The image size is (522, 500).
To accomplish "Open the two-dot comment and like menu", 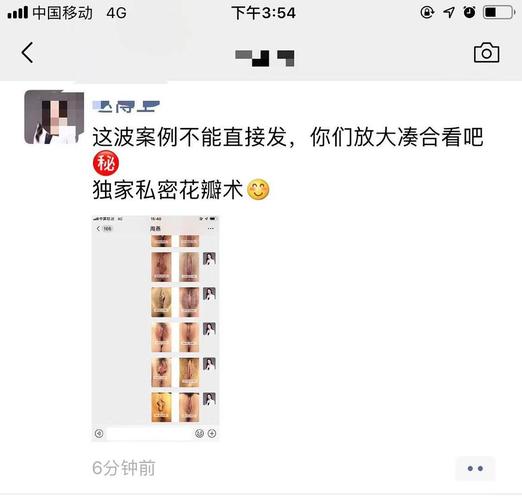I will (475, 468).
